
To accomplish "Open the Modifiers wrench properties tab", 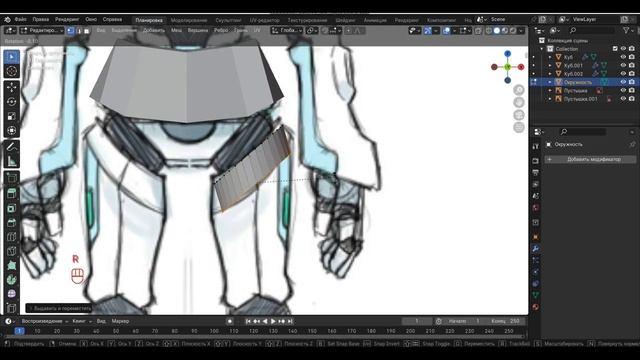I will [x=536, y=248].
